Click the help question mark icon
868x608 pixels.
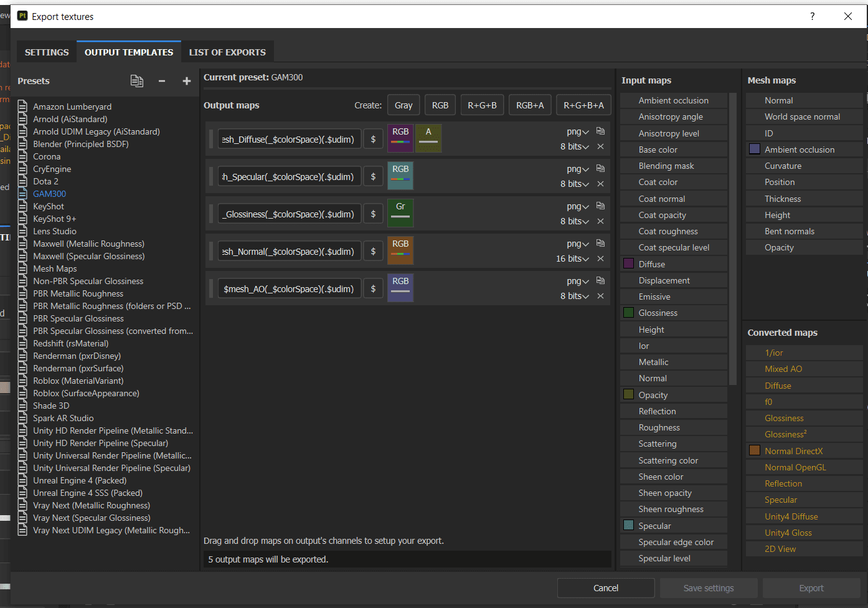point(812,16)
